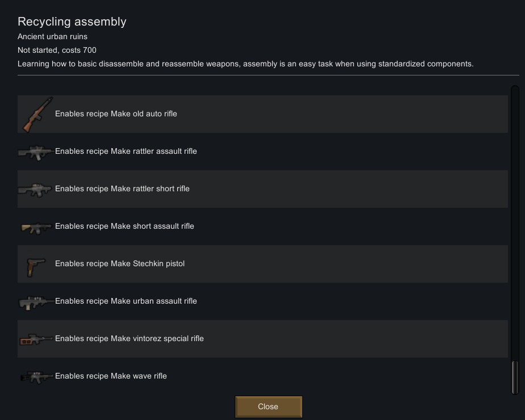Click the recipe list scrollbar thumb
The height and width of the screenshot is (420, 525).
click(x=515, y=377)
